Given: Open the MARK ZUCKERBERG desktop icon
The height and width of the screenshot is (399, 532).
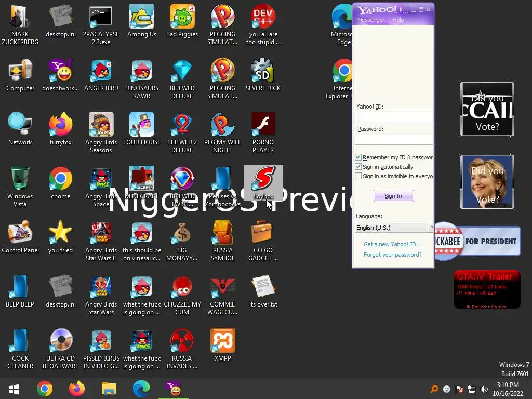Looking at the screenshot, I should [x=20, y=24].
